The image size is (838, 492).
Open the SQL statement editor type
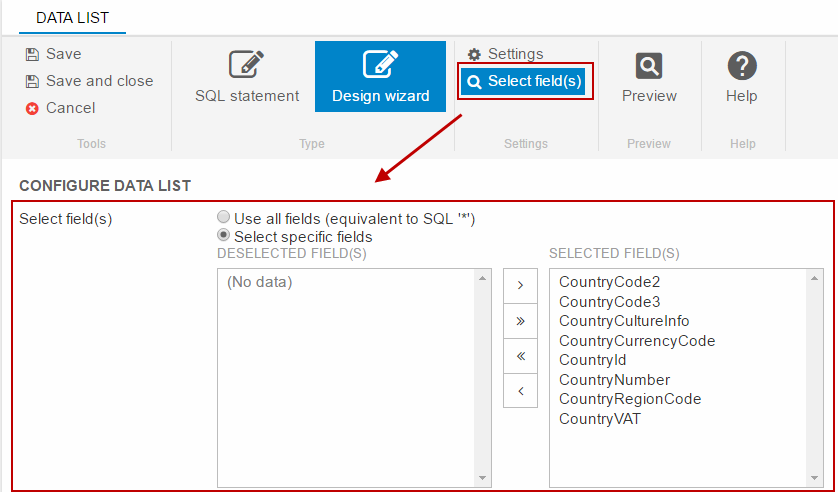coord(246,77)
